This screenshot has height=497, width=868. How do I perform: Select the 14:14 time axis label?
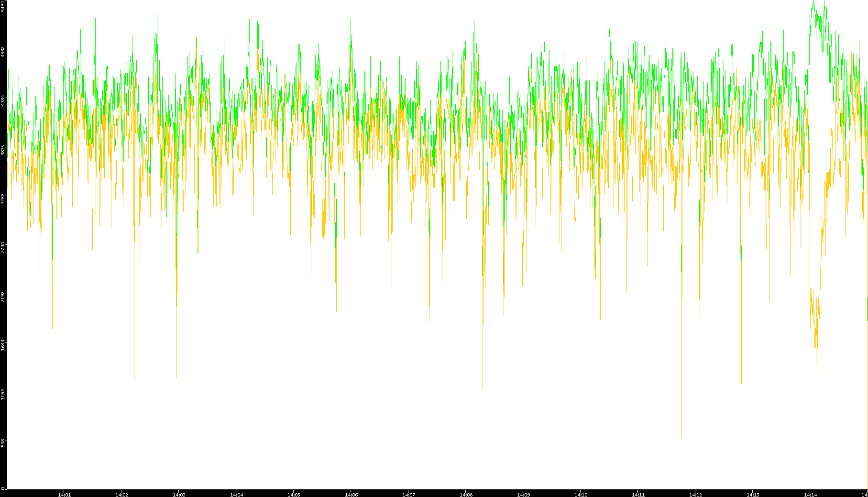[x=810, y=495]
